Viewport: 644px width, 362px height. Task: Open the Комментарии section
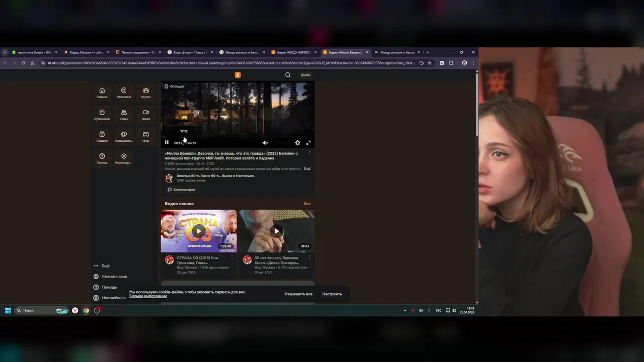point(181,190)
